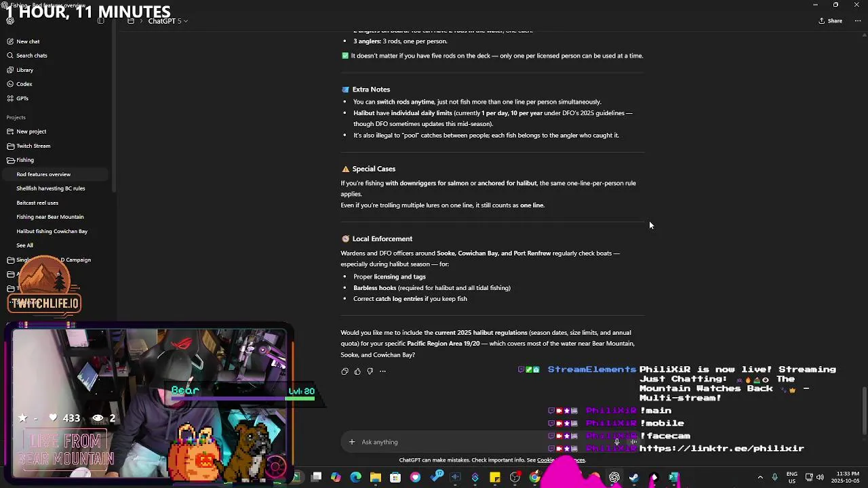This screenshot has width=868, height=488.
Task: Open Microsoft Copilot from the taskbar
Action: 336,478
